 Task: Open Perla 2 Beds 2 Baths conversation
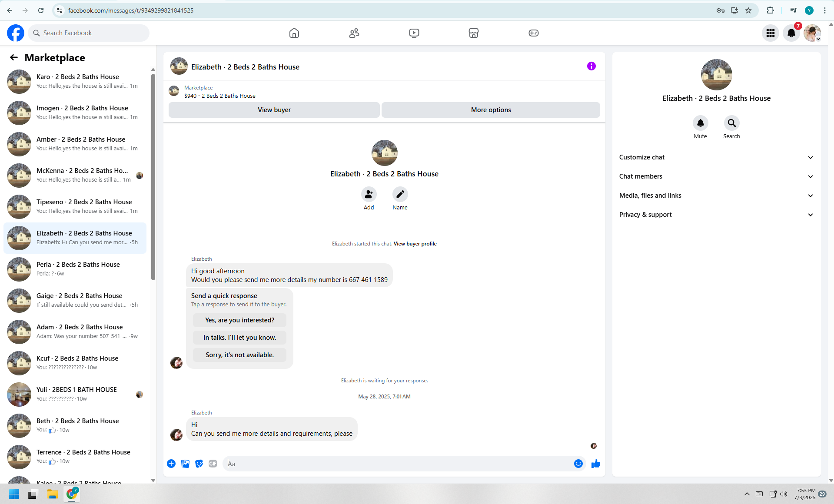[75, 269]
